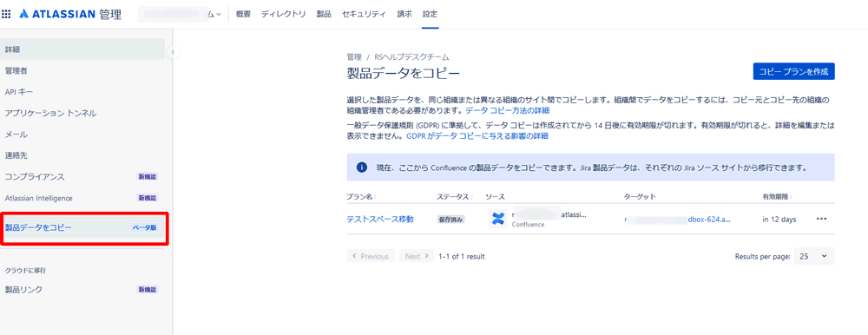Click the 管理 breadcrumb link
Screen dimensions: 868x335
pos(354,57)
